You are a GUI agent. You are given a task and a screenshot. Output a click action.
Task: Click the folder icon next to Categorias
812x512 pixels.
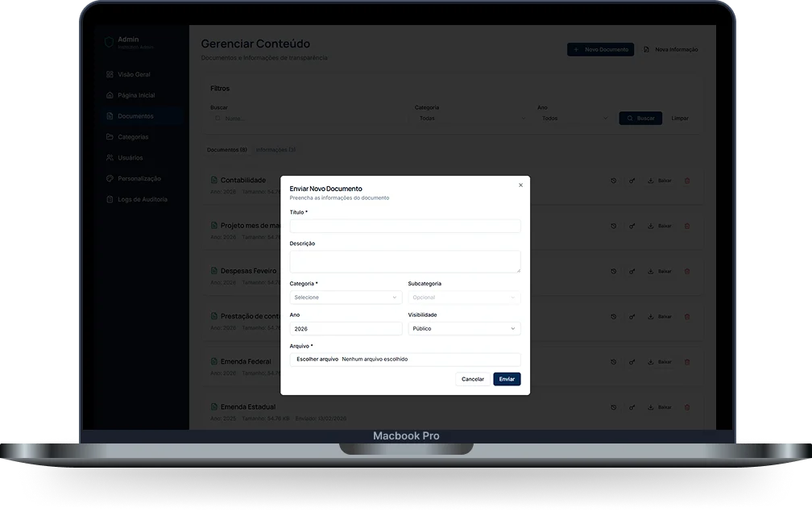coord(110,137)
